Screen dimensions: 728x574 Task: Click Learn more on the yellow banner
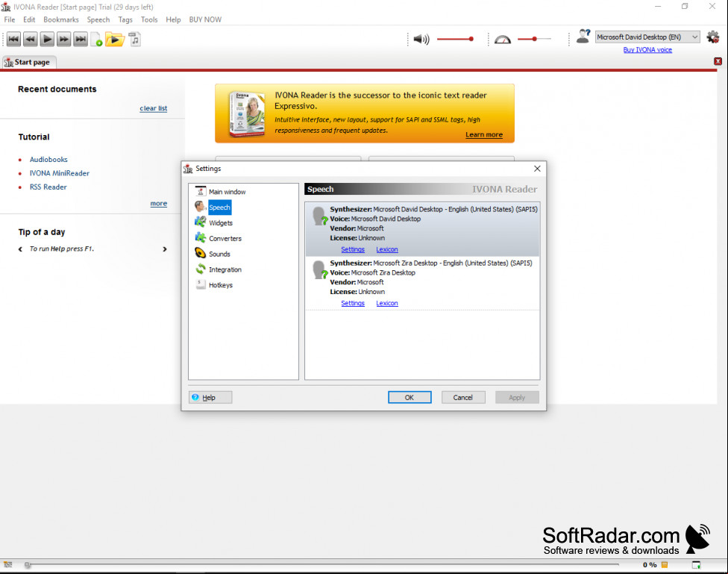(x=484, y=135)
